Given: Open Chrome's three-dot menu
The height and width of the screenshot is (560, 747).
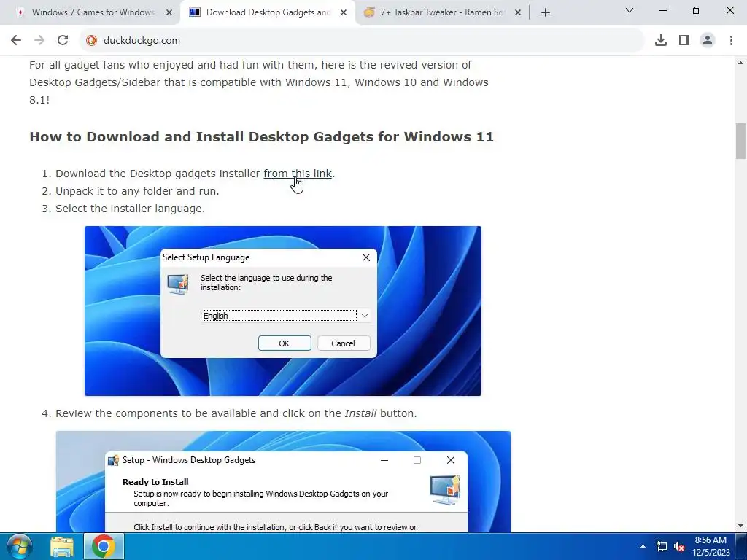Looking at the screenshot, I should (x=731, y=41).
